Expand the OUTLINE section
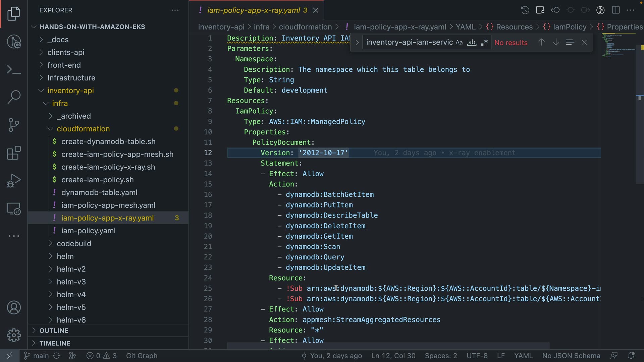The height and width of the screenshot is (362, 644). click(54, 330)
